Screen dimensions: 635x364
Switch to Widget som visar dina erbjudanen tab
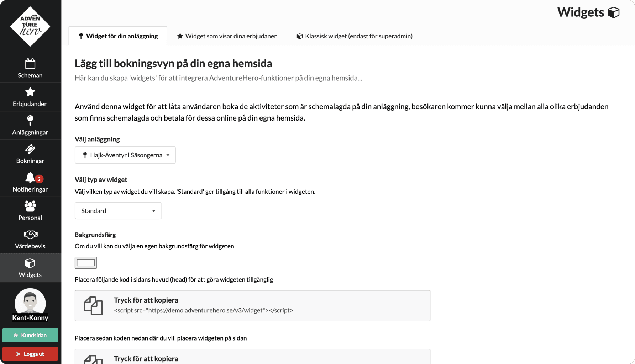pos(227,36)
